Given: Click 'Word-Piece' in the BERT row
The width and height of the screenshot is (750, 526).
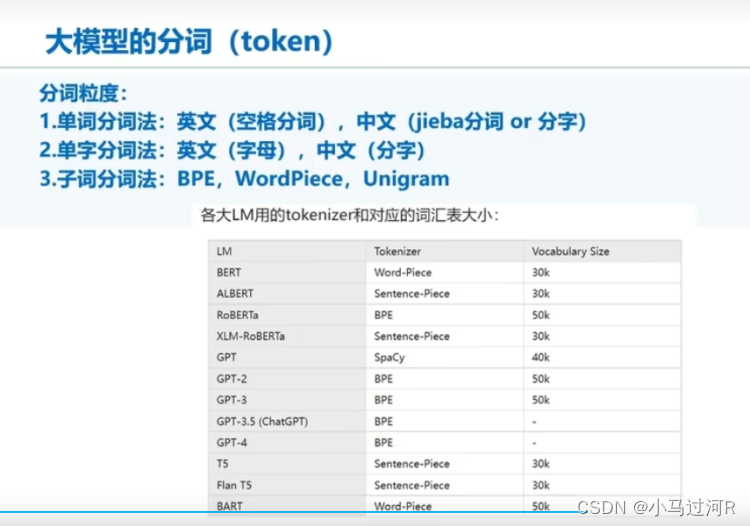Looking at the screenshot, I should [x=403, y=273].
